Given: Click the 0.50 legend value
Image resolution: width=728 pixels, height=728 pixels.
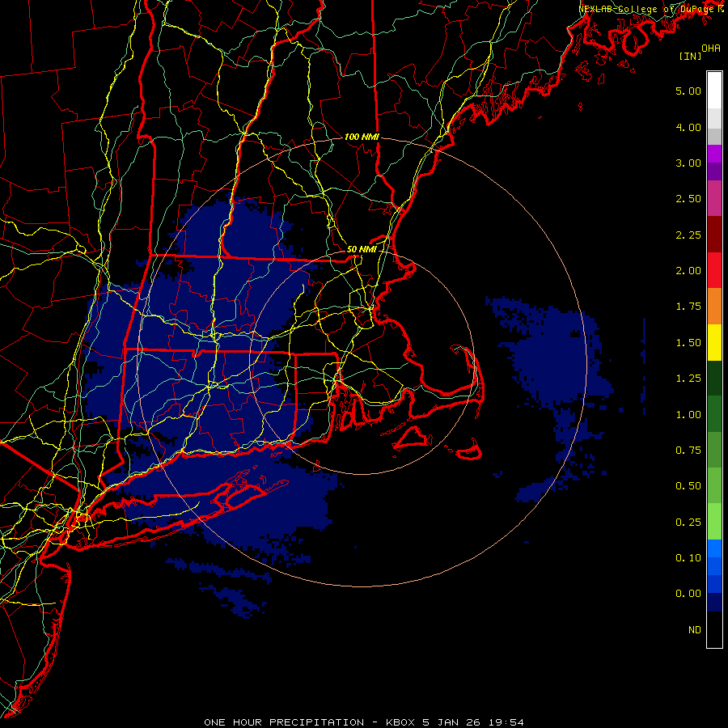Looking at the screenshot, I should (x=688, y=486).
